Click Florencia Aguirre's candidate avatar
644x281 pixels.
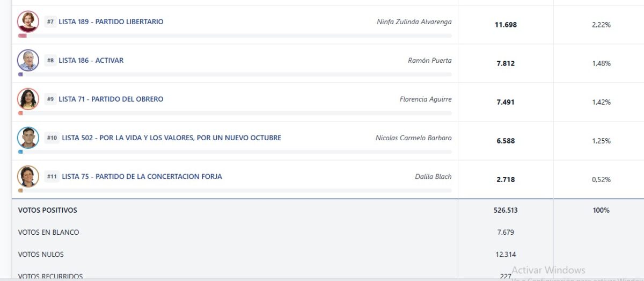coord(28,99)
